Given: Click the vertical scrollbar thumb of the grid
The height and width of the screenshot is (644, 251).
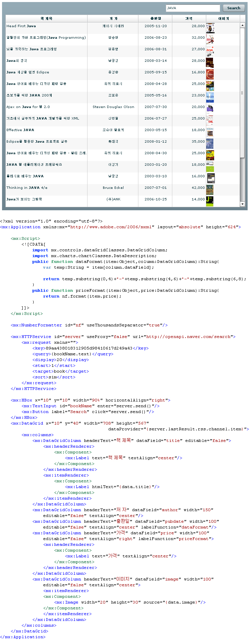Looking at the screenshot, I should pyautogui.click(x=242, y=93).
